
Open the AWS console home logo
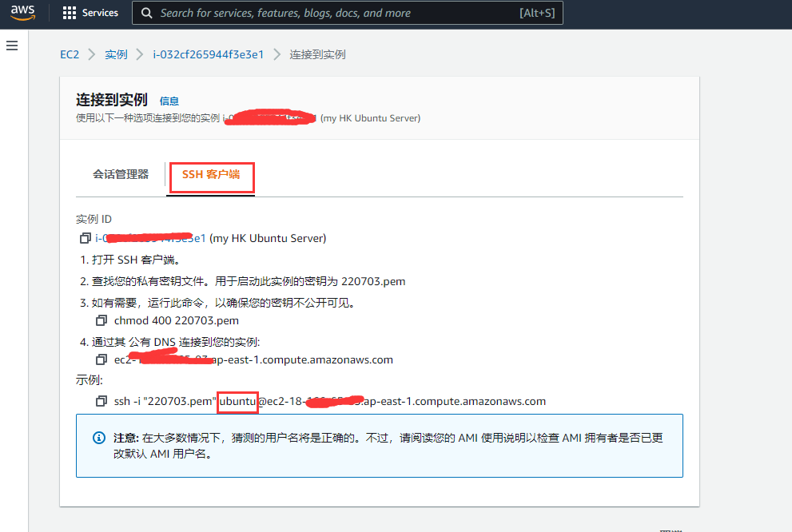coord(22,13)
